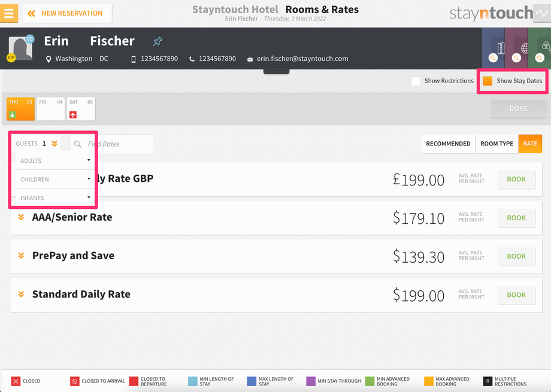The width and height of the screenshot is (551, 392).
Task: Select Friday 04 stay date
Action: 50,109
